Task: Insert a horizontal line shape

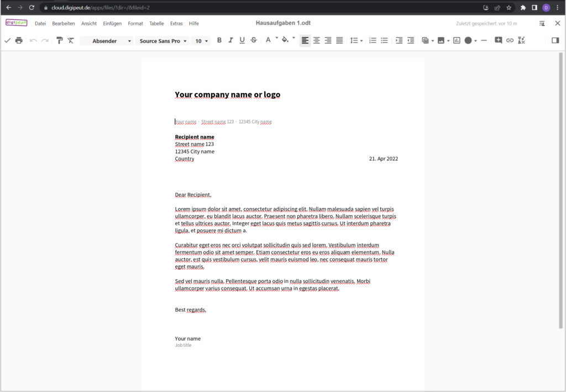Action: pos(484,40)
